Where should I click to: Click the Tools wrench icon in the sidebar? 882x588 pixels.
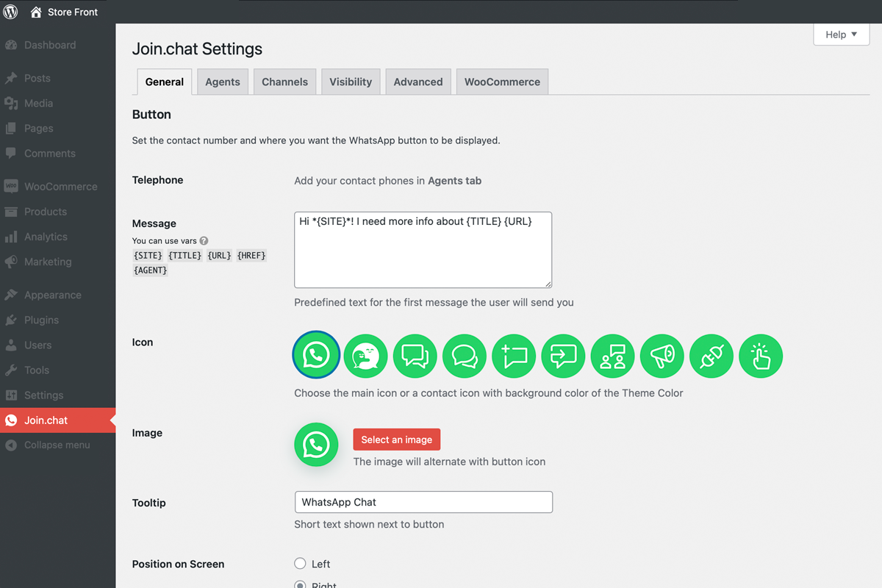point(11,370)
